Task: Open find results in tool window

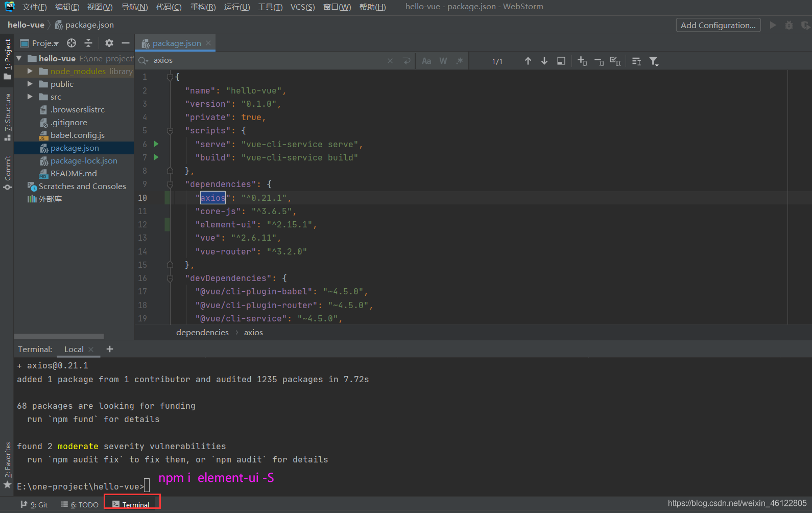Action: (x=561, y=61)
